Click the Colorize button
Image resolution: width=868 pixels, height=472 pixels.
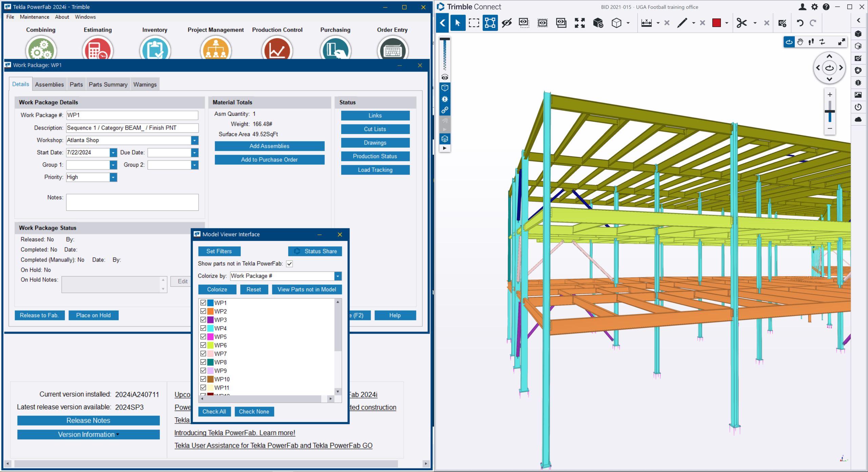click(217, 289)
